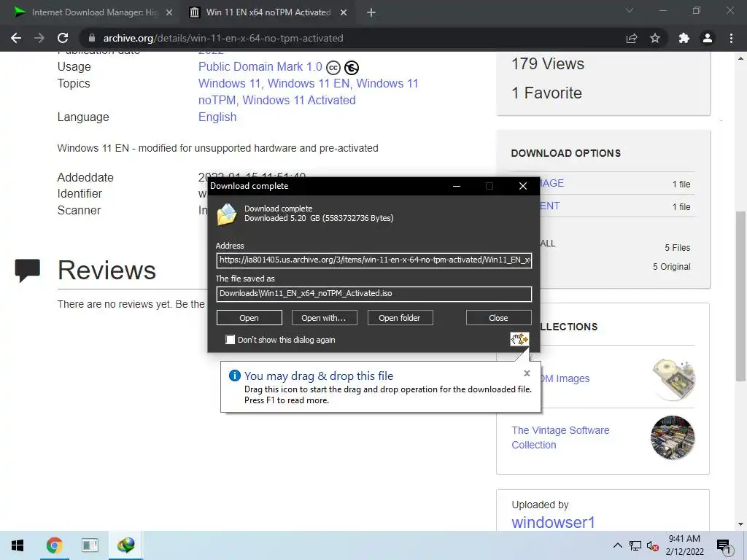
Task: Open the Public Domain Mark 1.0 link
Action: pyautogui.click(x=260, y=66)
